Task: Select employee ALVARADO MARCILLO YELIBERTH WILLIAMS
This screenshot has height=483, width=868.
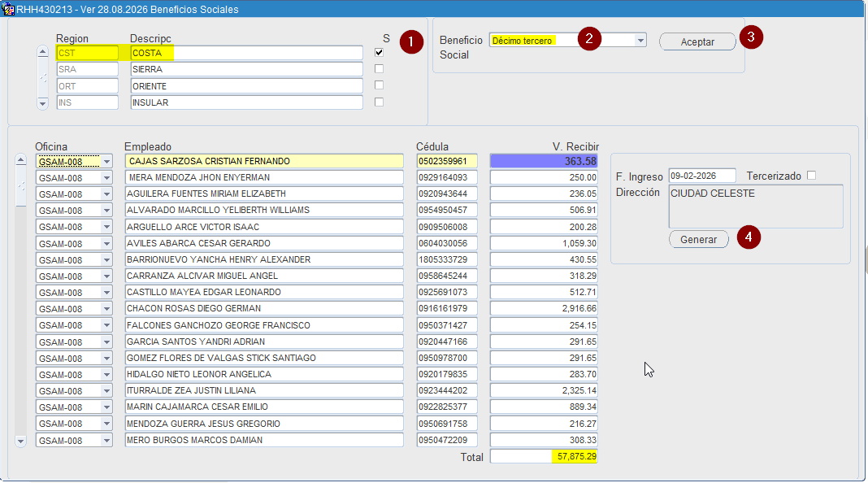Action: click(x=264, y=211)
